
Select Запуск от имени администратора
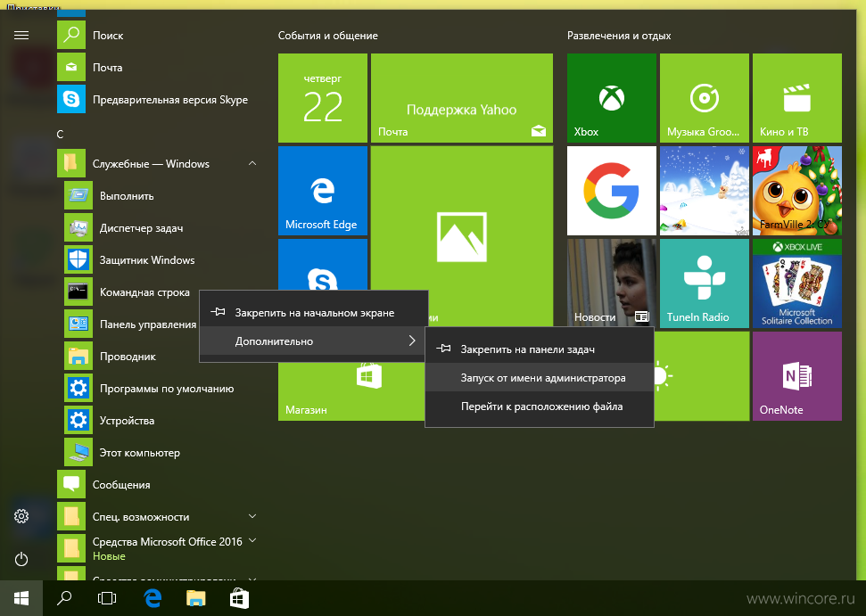point(540,378)
